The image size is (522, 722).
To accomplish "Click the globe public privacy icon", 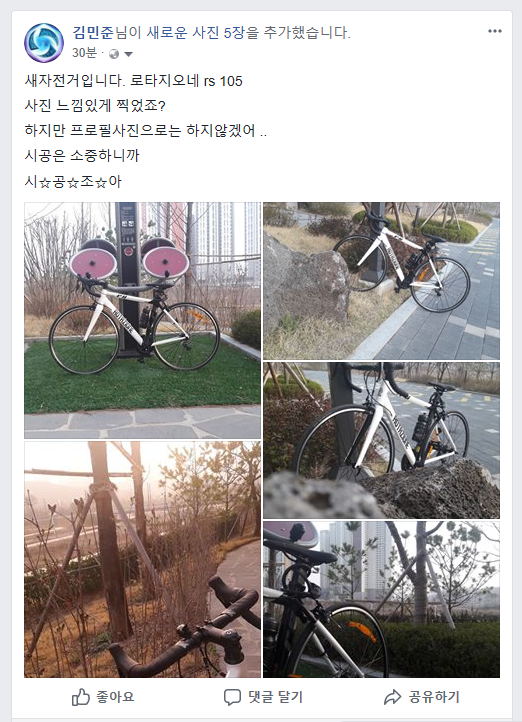I will click(114, 54).
